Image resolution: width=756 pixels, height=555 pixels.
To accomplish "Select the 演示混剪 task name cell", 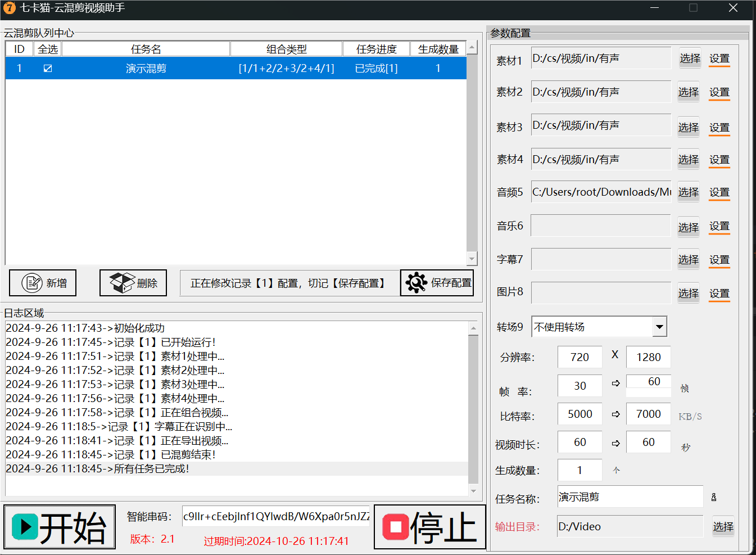I will point(146,68).
